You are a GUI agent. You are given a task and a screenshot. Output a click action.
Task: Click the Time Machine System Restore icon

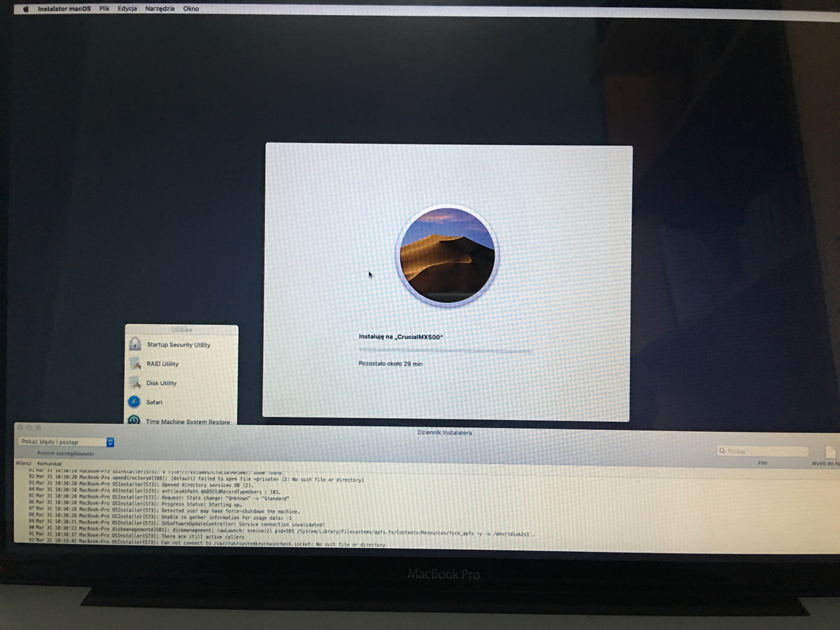[134, 420]
